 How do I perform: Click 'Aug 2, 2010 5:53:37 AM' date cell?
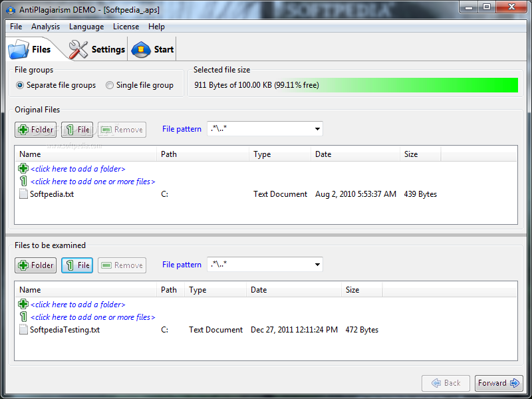[x=356, y=194]
